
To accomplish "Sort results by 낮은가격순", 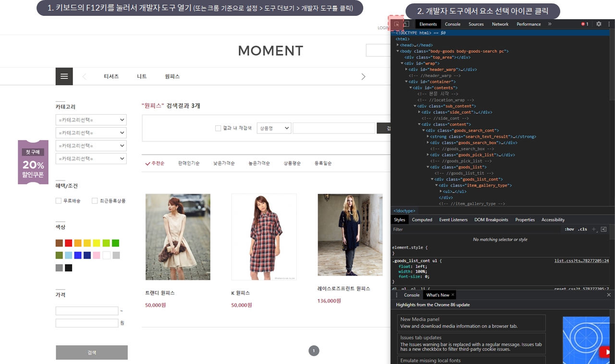I will click(x=224, y=163).
